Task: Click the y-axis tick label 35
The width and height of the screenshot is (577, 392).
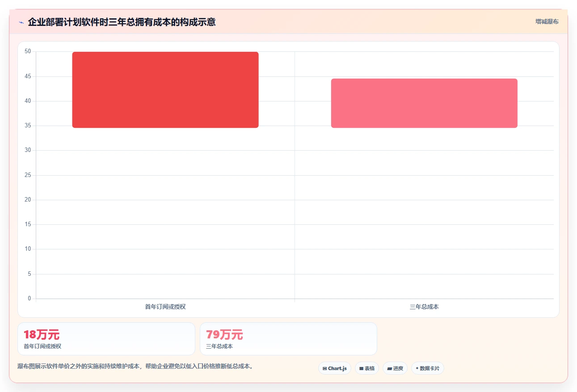Action: tap(28, 126)
